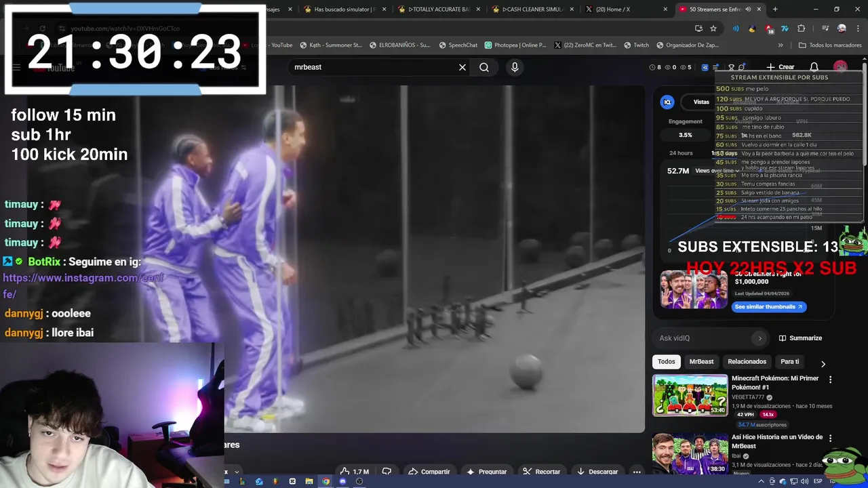The image size is (868, 488).
Task: Install app icon in address bar
Action: pos(698,28)
